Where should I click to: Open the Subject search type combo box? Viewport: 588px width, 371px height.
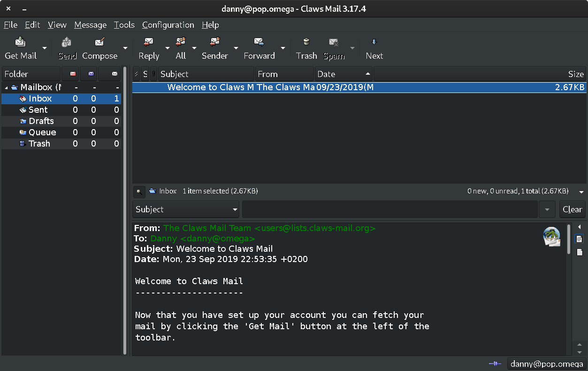186,209
